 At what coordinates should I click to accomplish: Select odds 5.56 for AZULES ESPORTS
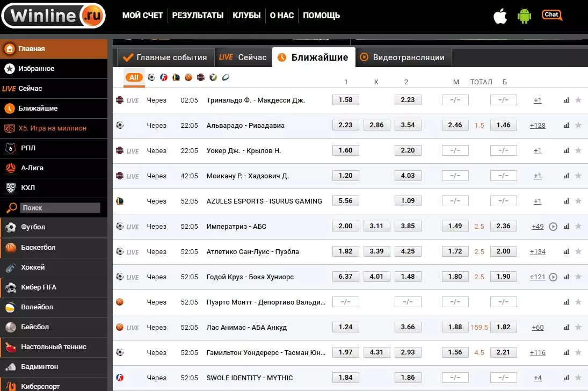[345, 201]
